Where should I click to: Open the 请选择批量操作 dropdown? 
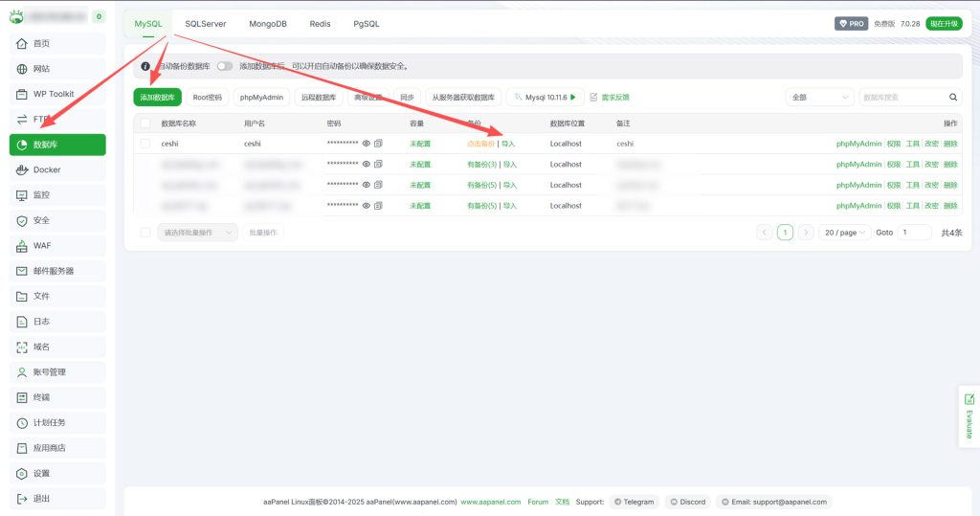197,232
